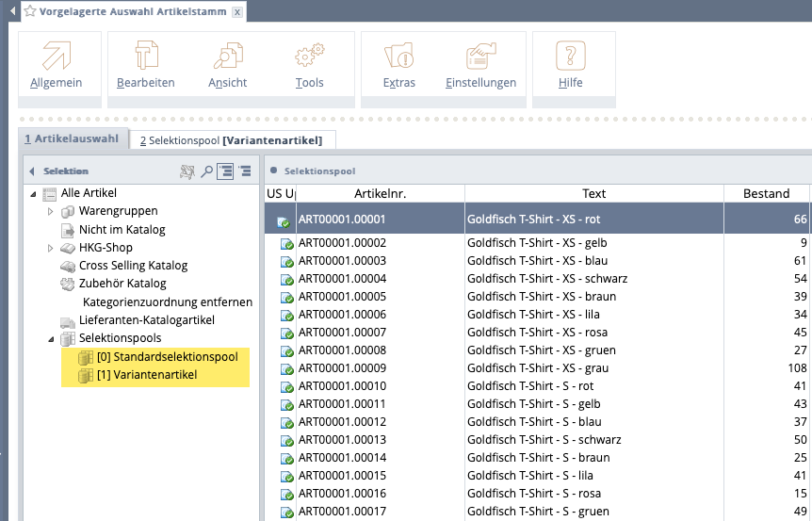Click the favorite star next to window title
This screenshot has width=812, height=521.
click(30, 11)
